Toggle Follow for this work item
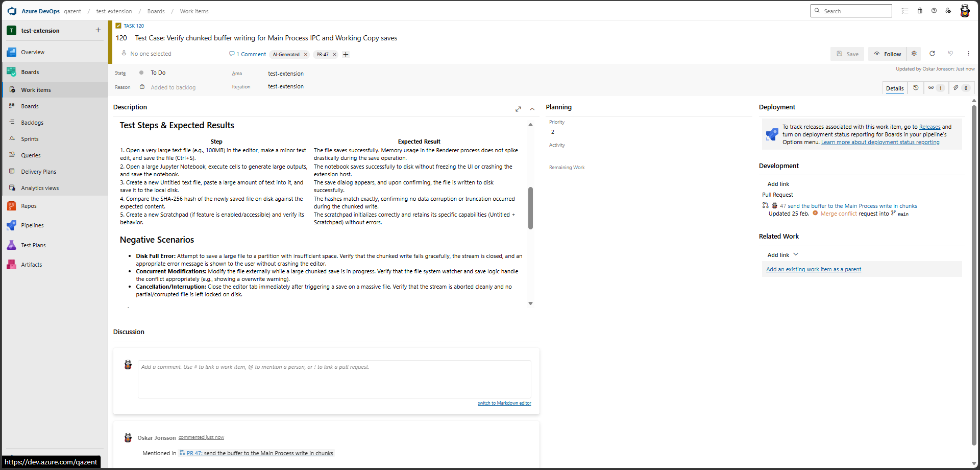Image resolution: width=980 pixels, height=470 pixels. click(888, 54)
